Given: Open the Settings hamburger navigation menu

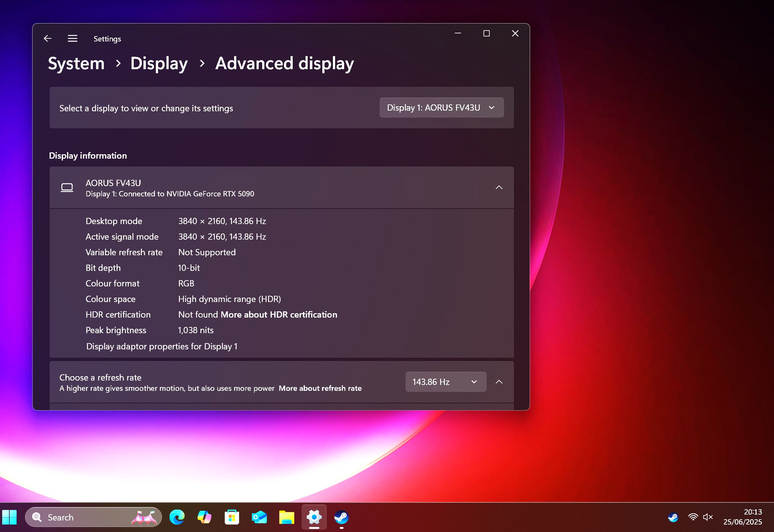Looking at the screenshot, I should click(x=72, y=39).
